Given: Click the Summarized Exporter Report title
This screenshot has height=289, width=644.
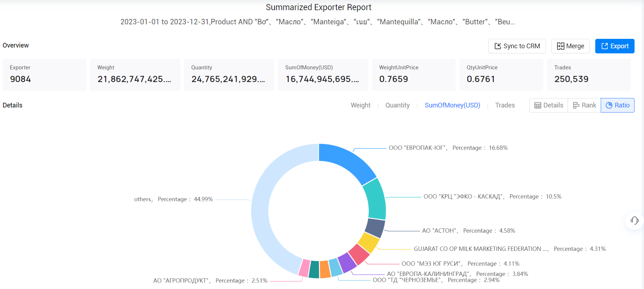Looking at the screenshot, I should 319,7.
